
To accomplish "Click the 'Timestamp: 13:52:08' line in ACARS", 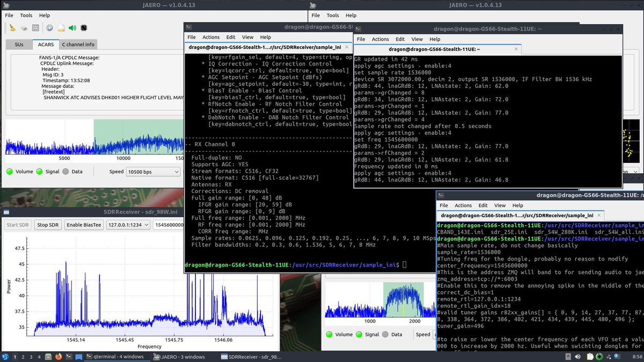I will pos(65,80).
